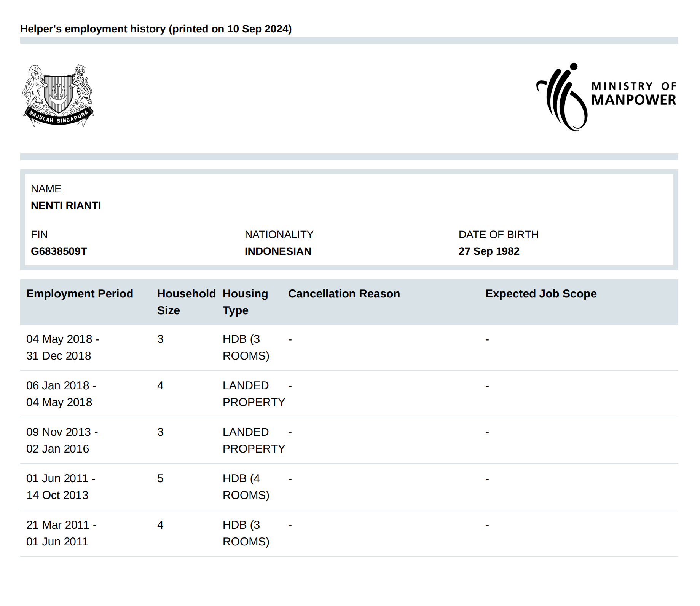
Task: Click HDB (4 ROOMS) housing type cell
Action: (246, 487)
